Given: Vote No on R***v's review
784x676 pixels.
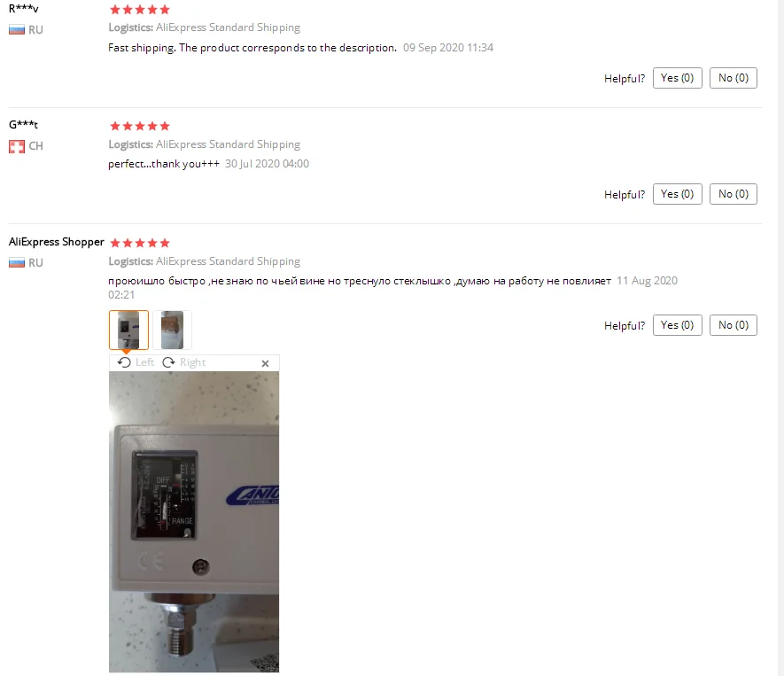Looking at the screenshot, I should click(733, 78).
